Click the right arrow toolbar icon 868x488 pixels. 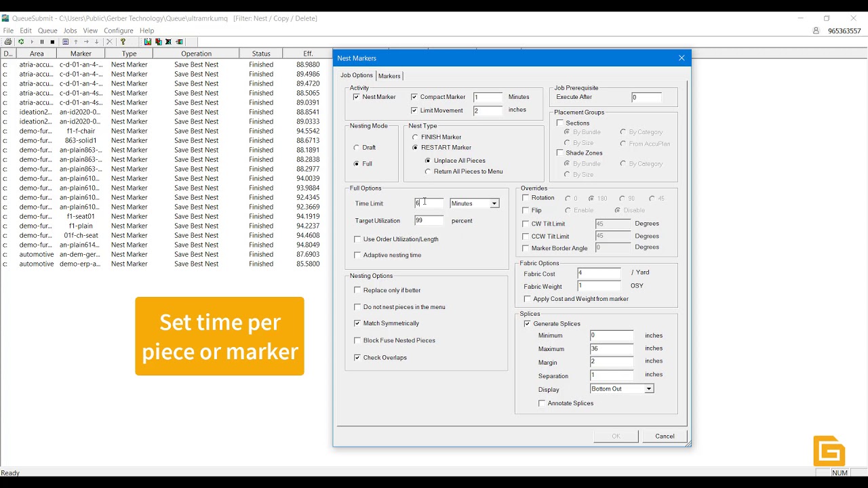click(x=86, y=42)
